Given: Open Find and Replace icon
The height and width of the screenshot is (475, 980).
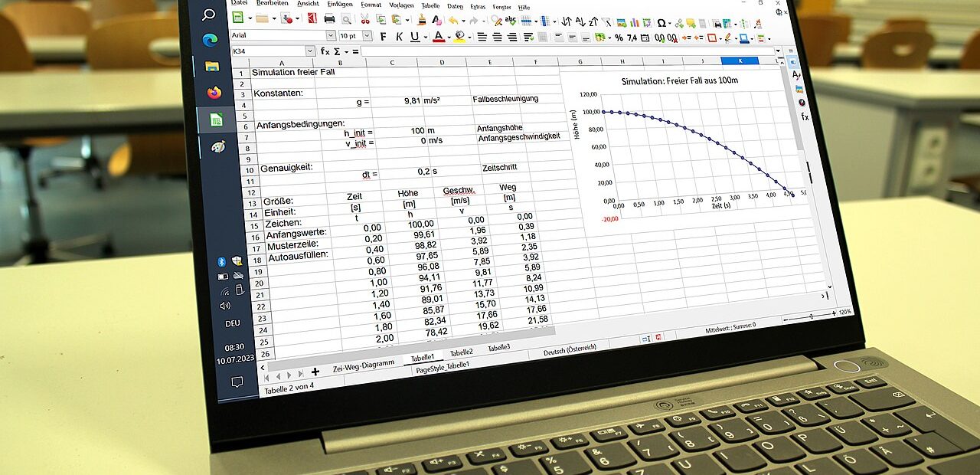Looking at the screenshot, I should 496,20.
